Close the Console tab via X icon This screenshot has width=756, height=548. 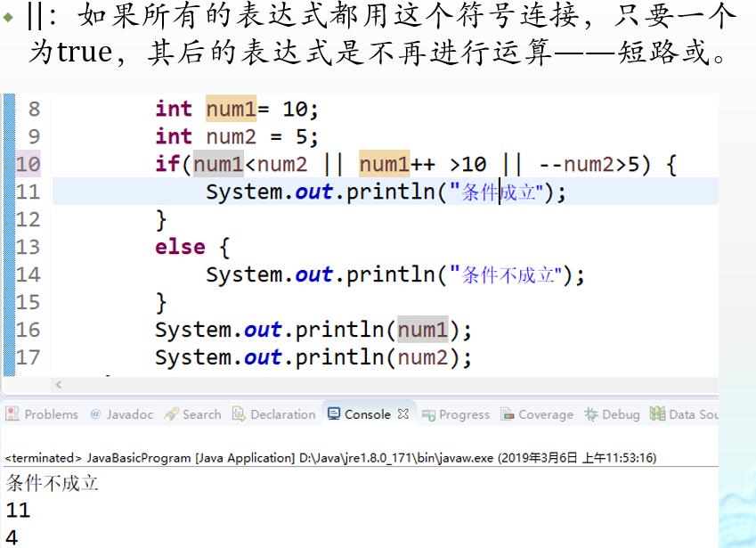pyautogui.click(x=403, y=413)
